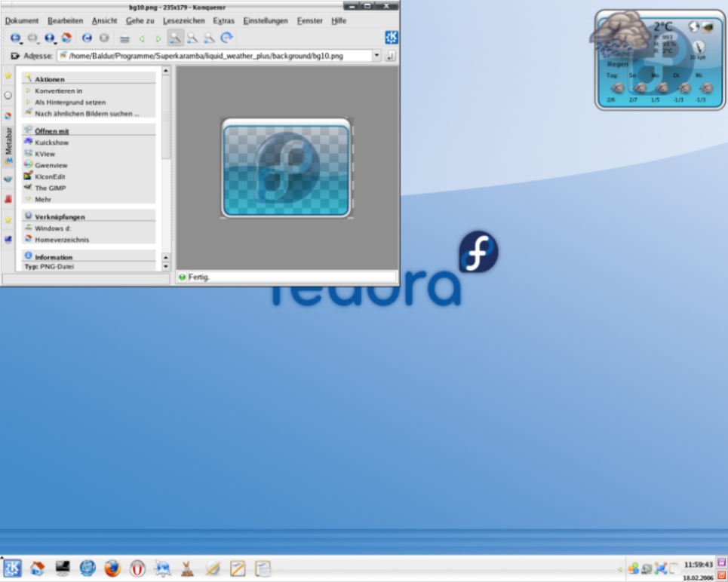Click the purple lock session button
The width and height of the screenshot is (728, 582).
click(721, 562)
